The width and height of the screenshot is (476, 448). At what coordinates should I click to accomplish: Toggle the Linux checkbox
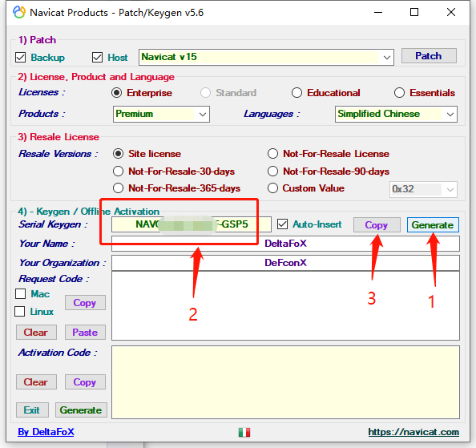20,312
